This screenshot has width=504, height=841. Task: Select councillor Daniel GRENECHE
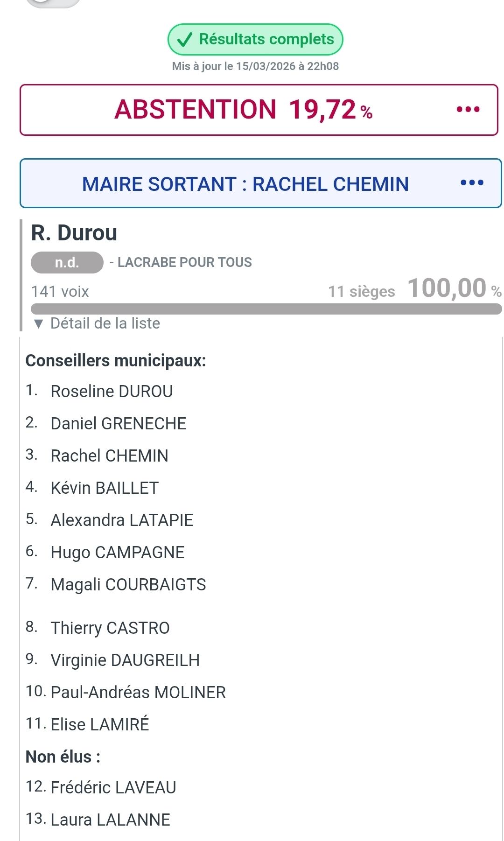(118, 423)
